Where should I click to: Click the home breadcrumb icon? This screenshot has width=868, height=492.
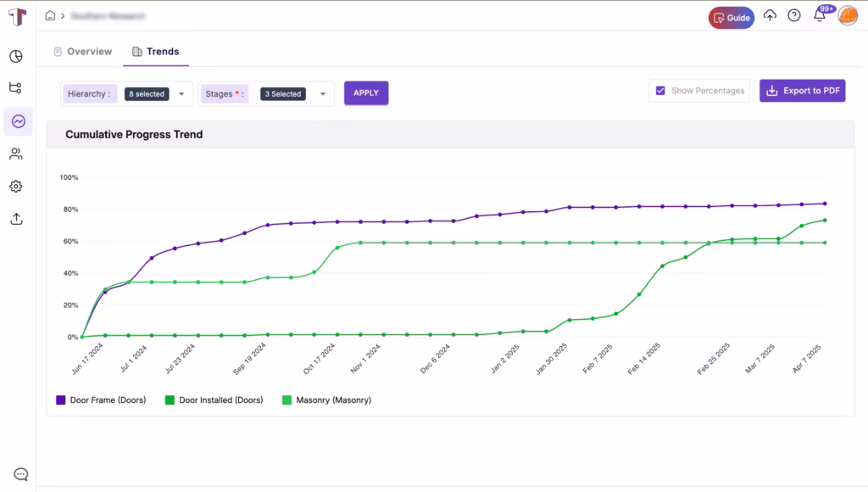50,15
